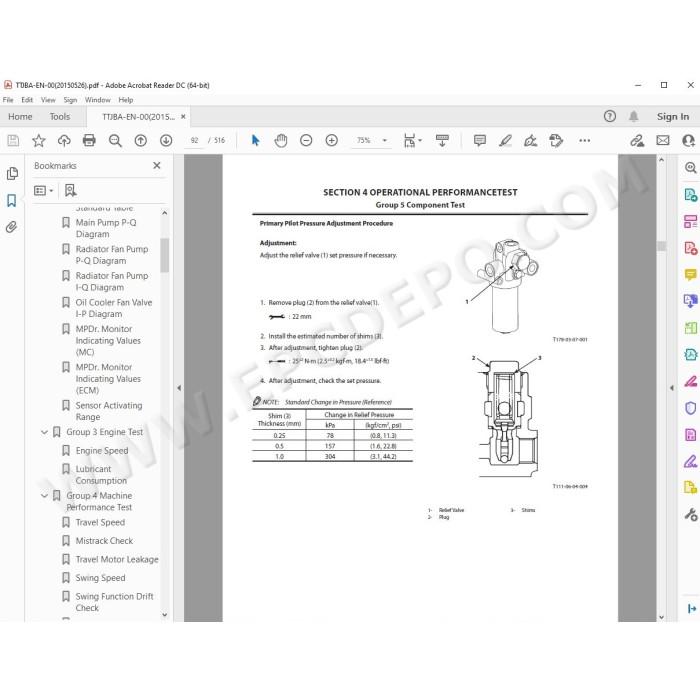Toggle the bookmarks panel icon
This screenshot has height=700, width=700.
point(12,200)
